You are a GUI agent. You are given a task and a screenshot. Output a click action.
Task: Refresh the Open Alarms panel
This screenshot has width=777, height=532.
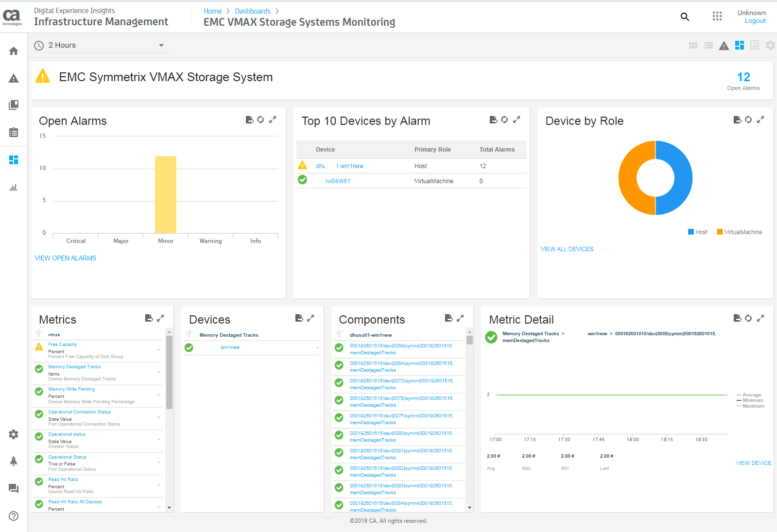click(x=260, y=120)
